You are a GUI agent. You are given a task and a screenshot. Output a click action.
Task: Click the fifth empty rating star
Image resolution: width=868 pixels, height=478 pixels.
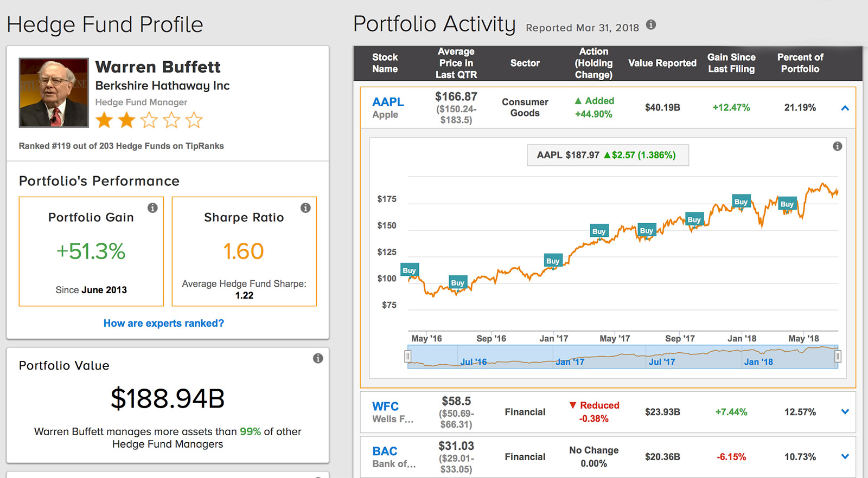tap(194, 120)
